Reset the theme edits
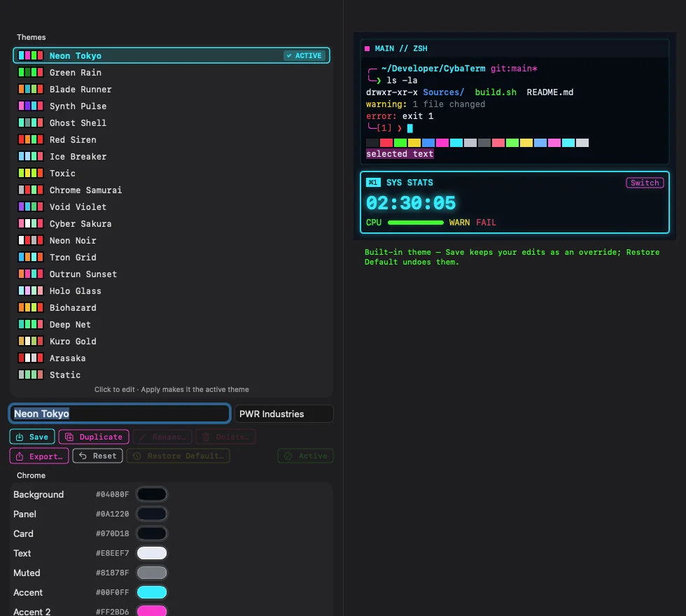This screenshot has height=616, width=686. click(97, 456)
